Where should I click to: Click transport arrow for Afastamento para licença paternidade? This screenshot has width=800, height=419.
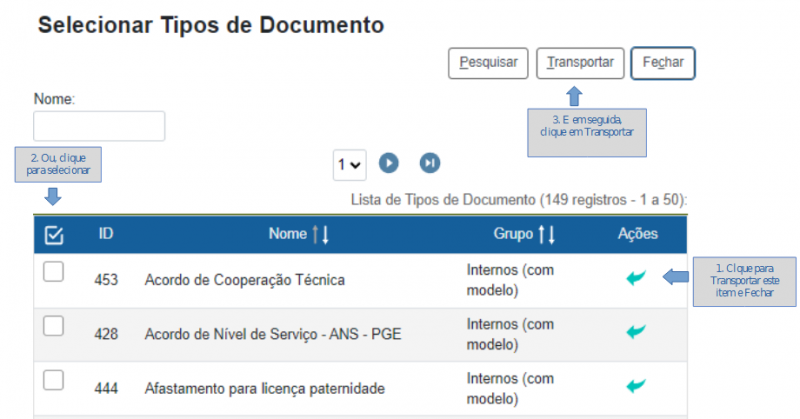click(x=636, y=385)
